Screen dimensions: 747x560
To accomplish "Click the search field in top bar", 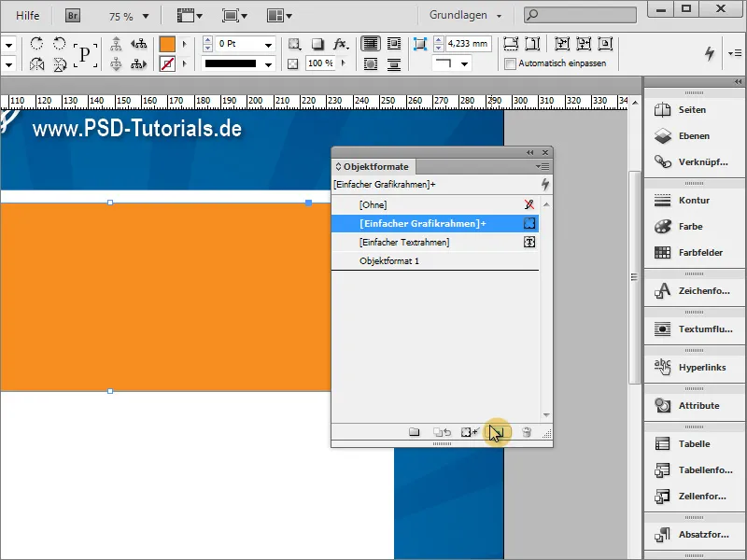I will 580,15.
